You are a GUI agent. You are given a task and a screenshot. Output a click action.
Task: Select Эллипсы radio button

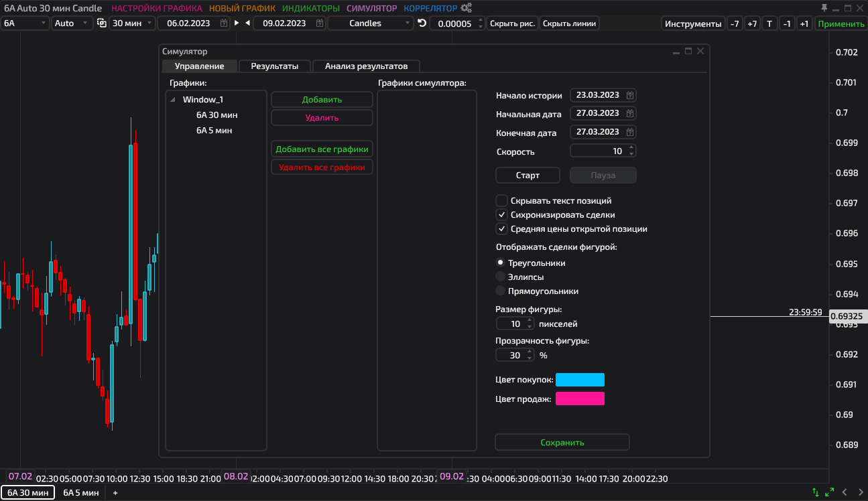tap(500, 277)
